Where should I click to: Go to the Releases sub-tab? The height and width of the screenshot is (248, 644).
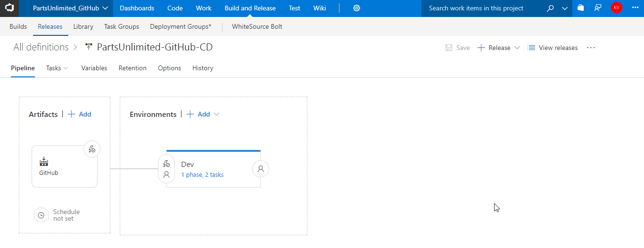(50, 26)
